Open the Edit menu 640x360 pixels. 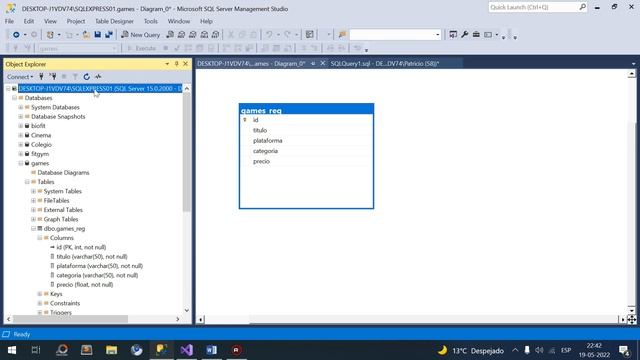click(x=29, y=21)
